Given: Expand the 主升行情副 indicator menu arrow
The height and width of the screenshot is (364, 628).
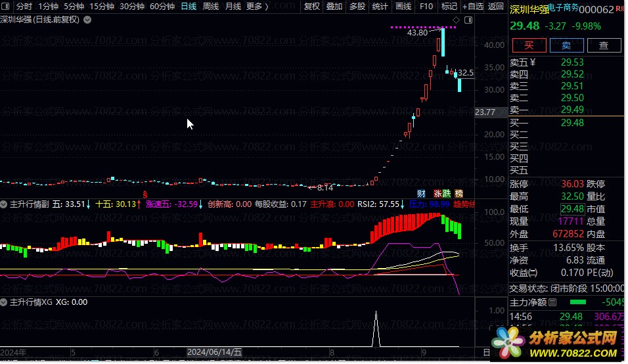Looking at the screenshot, I should click(3, 204).
